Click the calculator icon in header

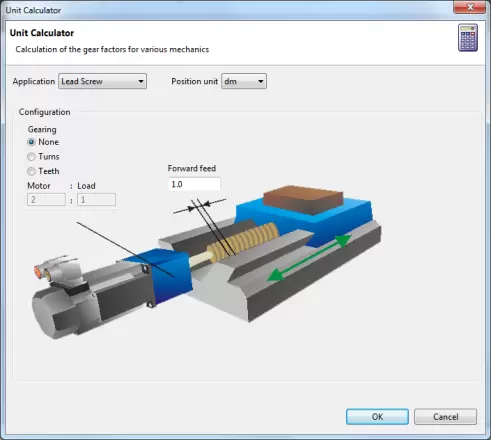[468, 38]
